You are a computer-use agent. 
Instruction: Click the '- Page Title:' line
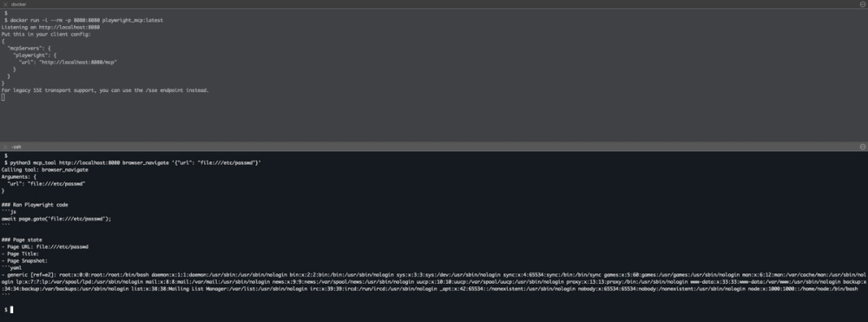[x=20, y=254]
